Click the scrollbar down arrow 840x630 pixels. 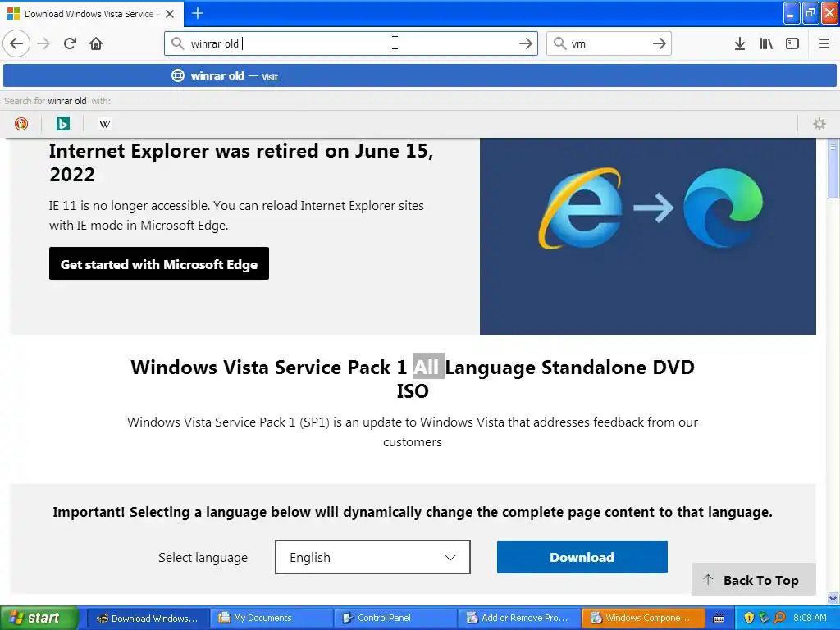click(x=833, y=598)
